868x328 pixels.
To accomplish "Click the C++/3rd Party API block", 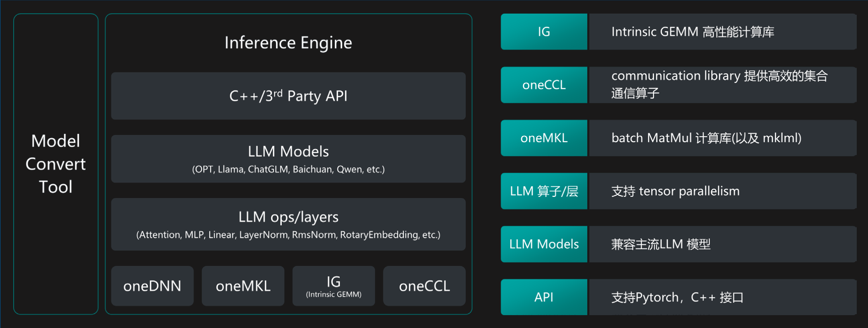I will click(288, 96).
